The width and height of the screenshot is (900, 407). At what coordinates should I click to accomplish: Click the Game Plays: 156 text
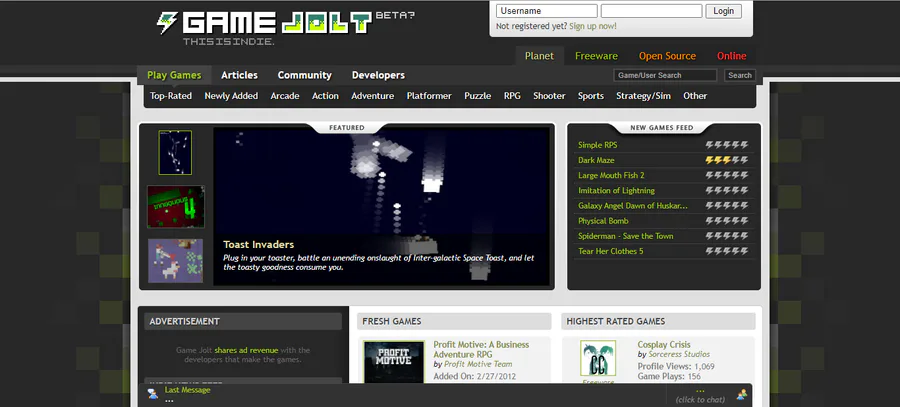669,377
